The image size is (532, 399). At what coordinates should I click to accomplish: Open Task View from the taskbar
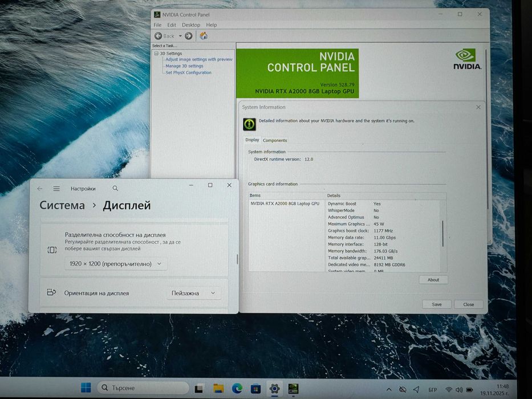click(199, 388)
